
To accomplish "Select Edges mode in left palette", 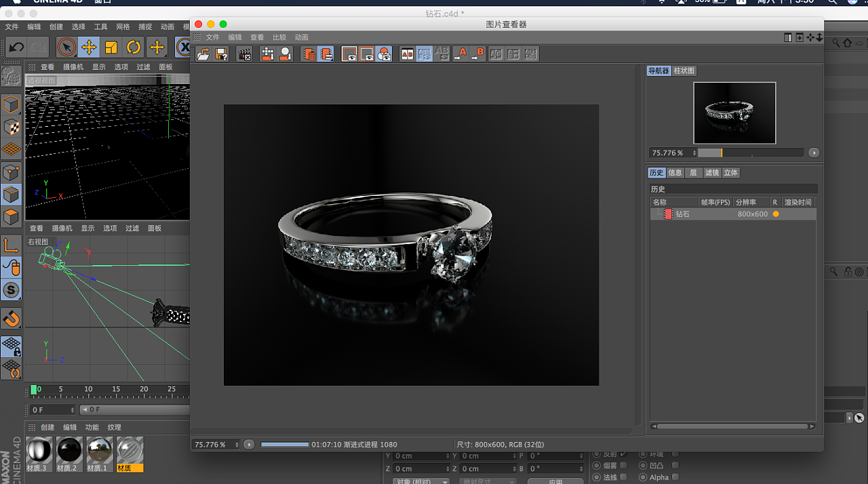I will click(11, 195).
